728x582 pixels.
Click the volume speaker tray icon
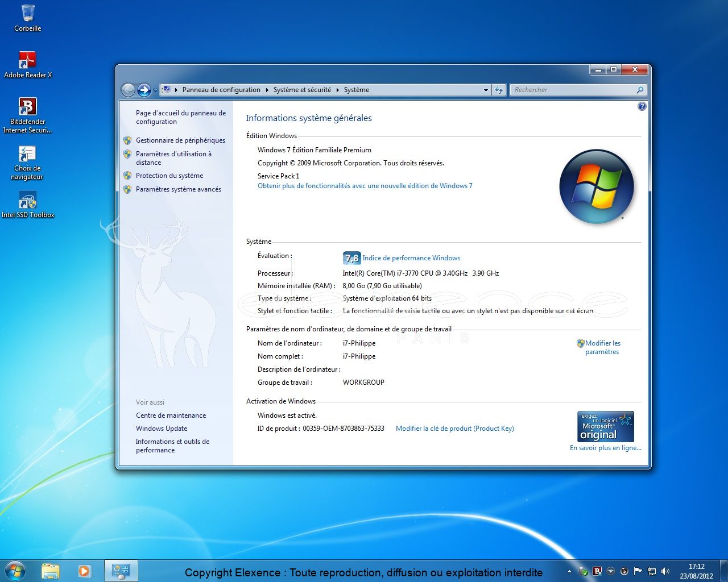click(x=665, y=571)
